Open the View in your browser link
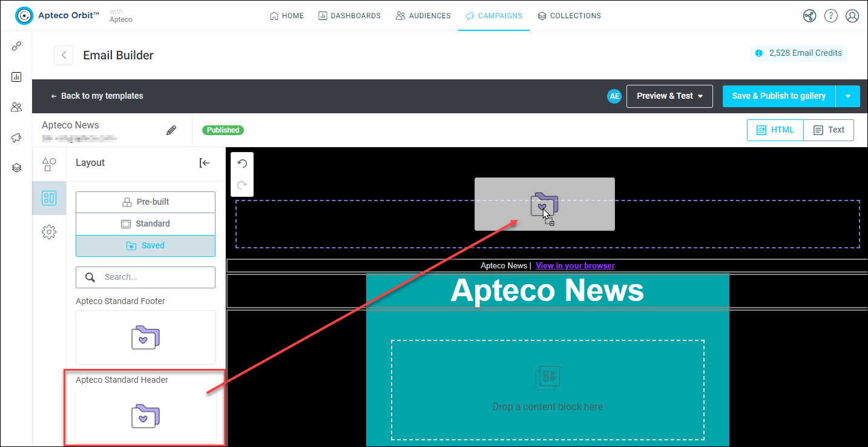The width and height of the screenshot is (868, 447). 575,266
